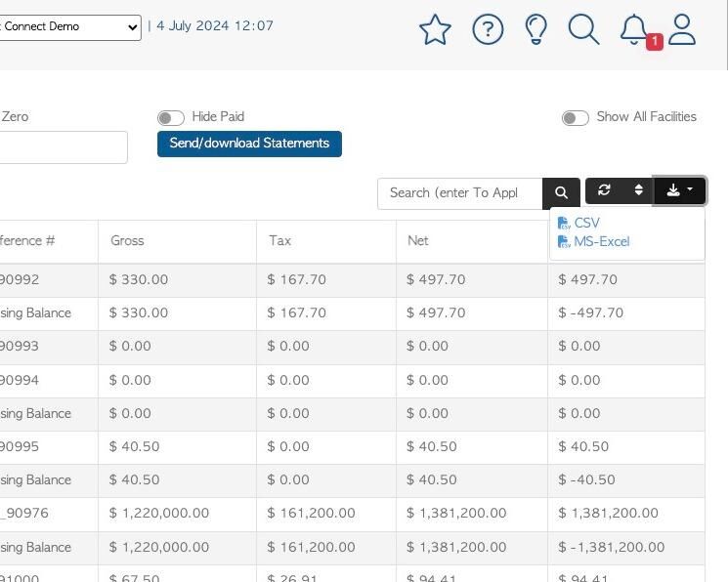Image resolution: width=728 pixels, height=582 pixels.
Task: Open the global search magnifier icon
Action: click(x=583, y=29)
